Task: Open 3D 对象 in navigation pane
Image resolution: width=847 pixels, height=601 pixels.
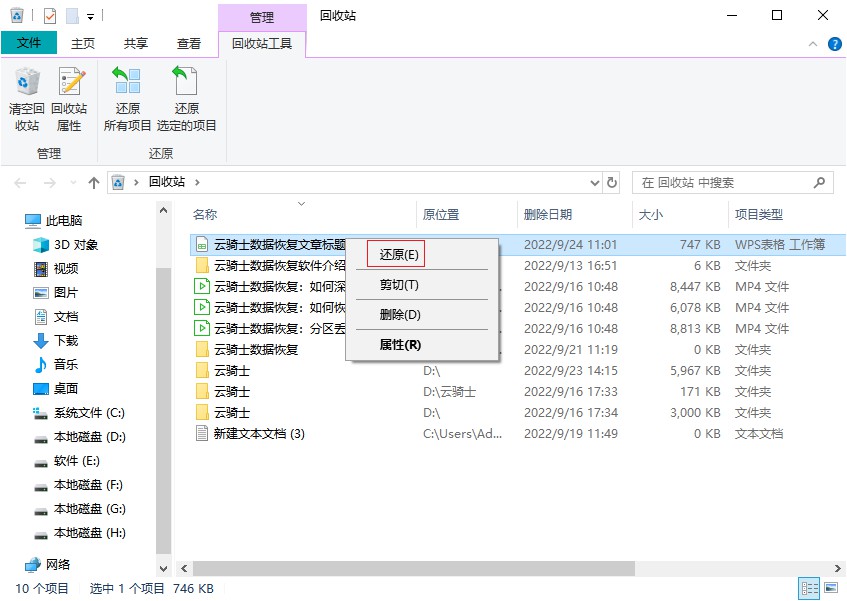Action: click(65, 245)
